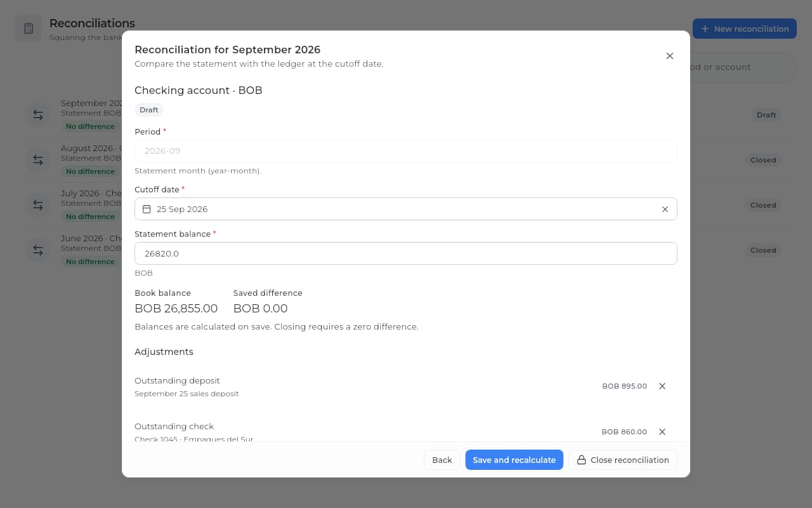This screenshot has width=812, height=508.
Task: Click the cutoff date field showing 25 Sep 2026
Action: click(x=406, y=209)
